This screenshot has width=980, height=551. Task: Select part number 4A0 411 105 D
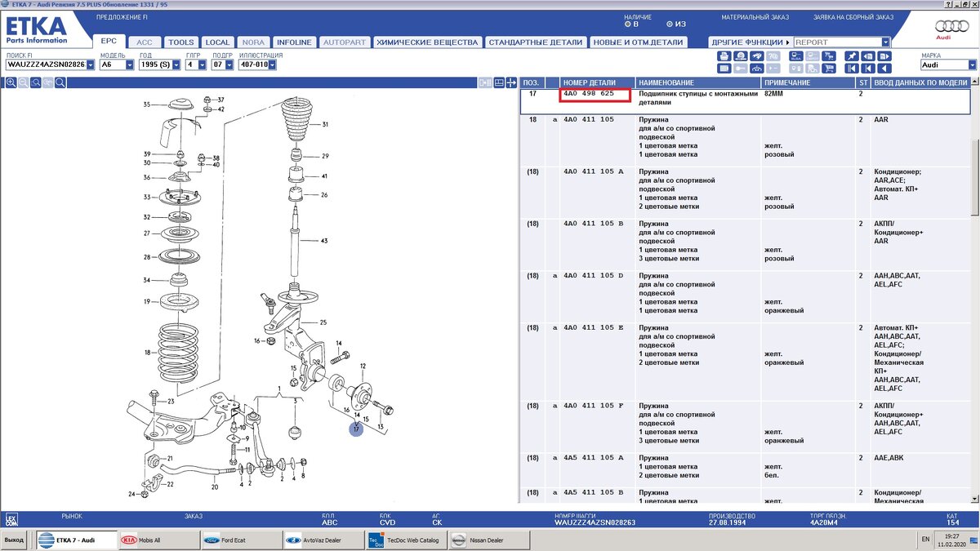point(594,276)
